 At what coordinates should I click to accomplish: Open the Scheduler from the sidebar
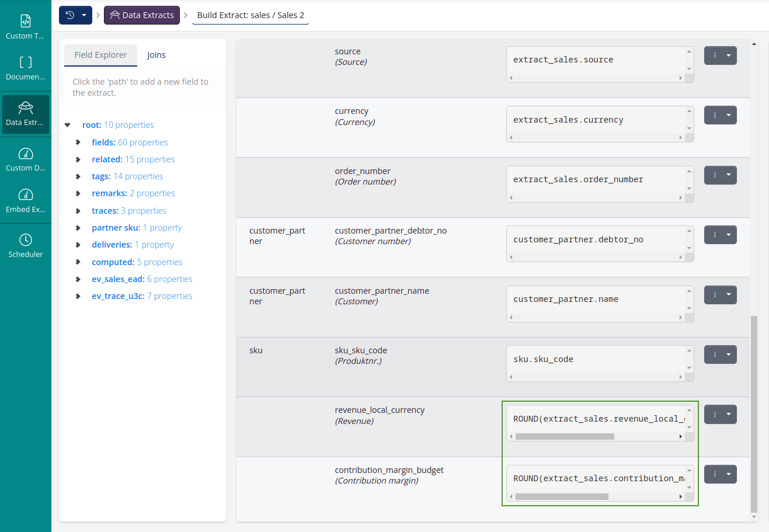(25, 245)
